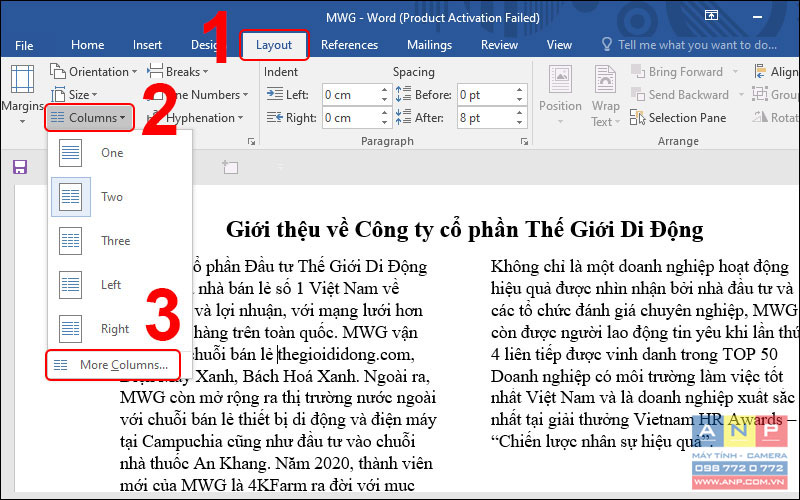Click the Orientation page icon

[x=58, y=71]
